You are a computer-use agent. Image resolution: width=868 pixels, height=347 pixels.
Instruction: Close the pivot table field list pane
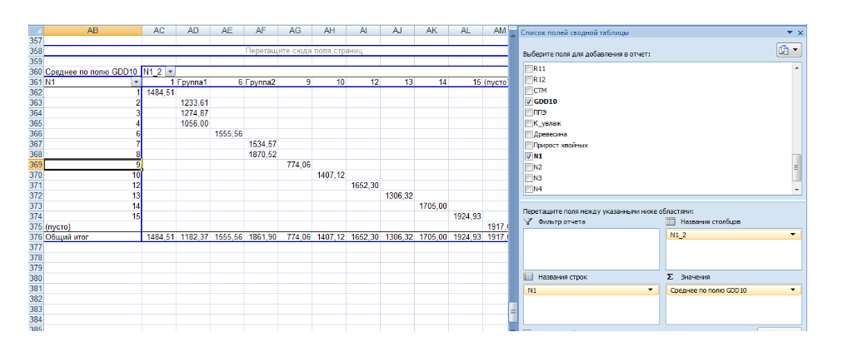pyautogui.click(x=800, y=32)
